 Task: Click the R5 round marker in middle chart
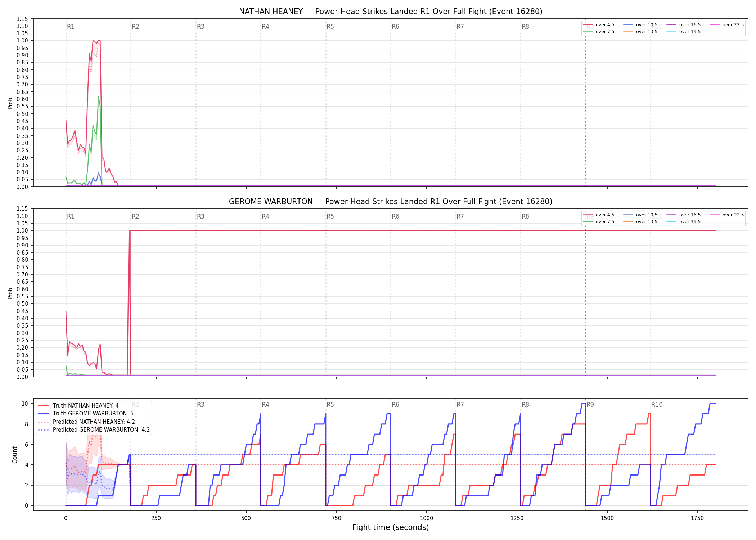coord(330,216)
